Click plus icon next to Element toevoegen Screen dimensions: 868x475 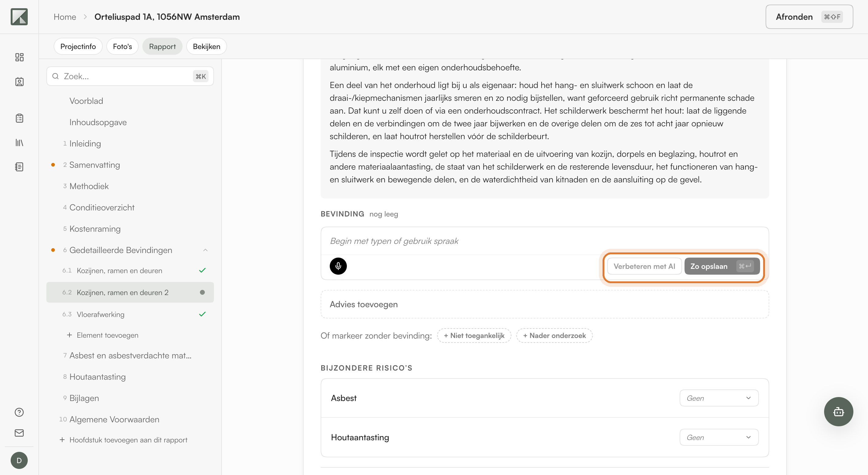(x=69, y=335)
